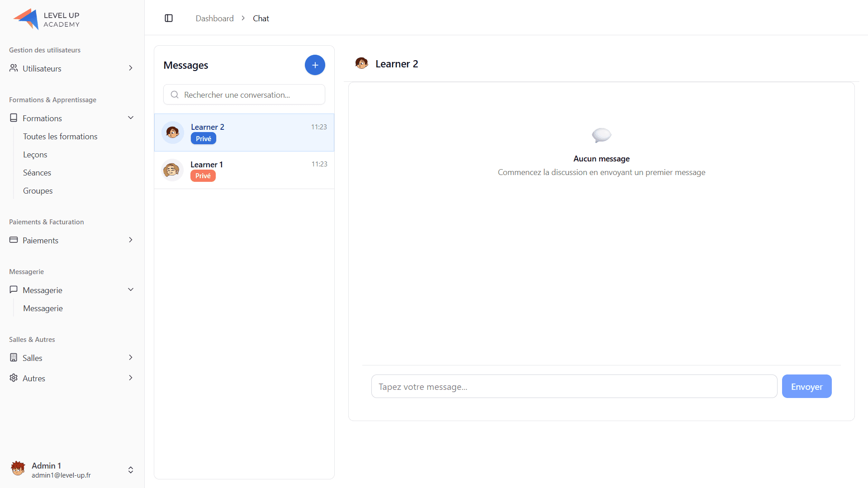Click the Salles building icon
This screenshot has width=868, height=488.
tap(14, 358)
